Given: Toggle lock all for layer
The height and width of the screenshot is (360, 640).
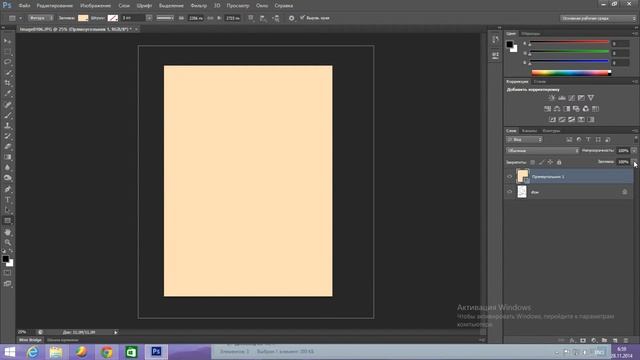Looking at the screenshot, I should 559,162.
